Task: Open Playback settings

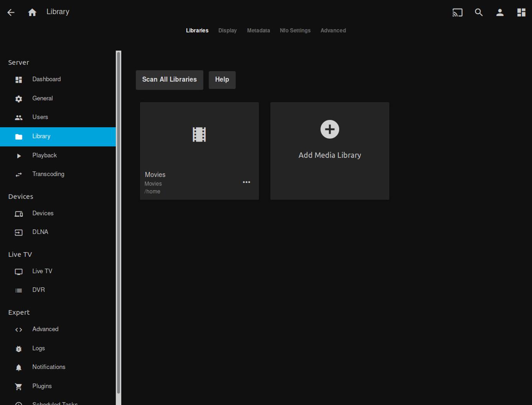Action: 44,155
